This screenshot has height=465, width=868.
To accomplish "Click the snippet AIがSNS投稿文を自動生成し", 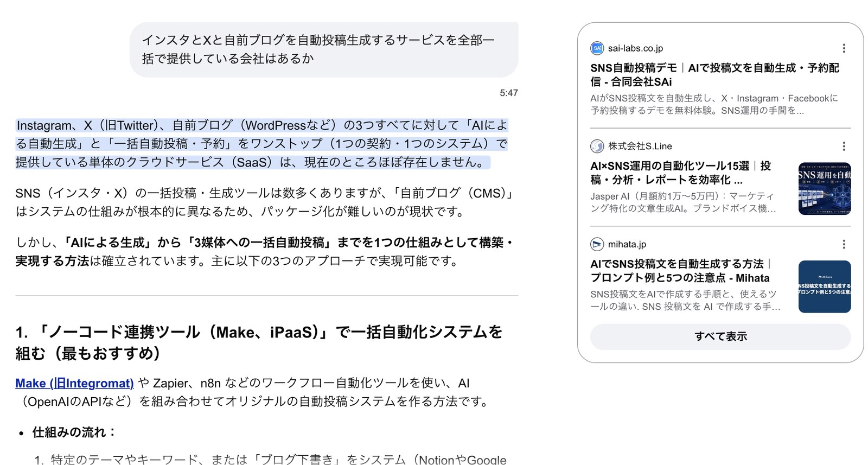I will click(x=714, y=104).
